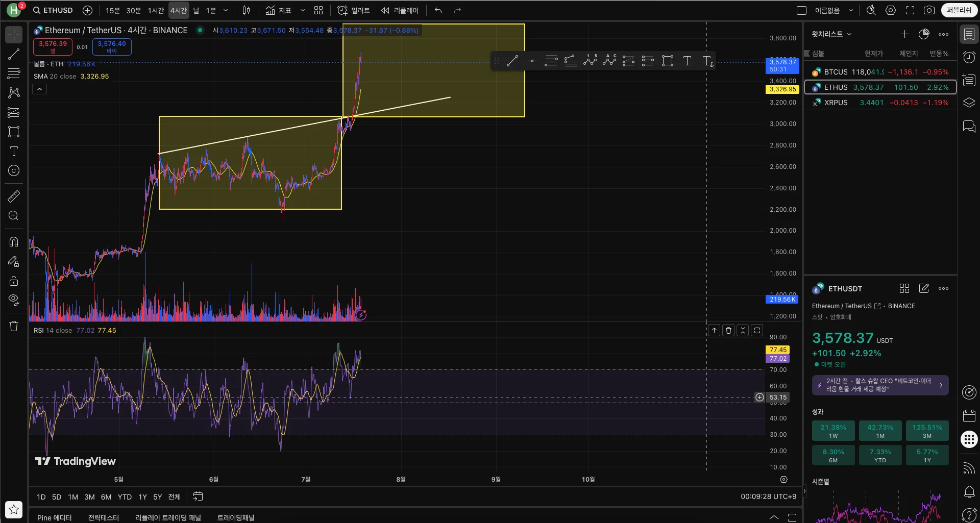Select the trend line tool in left toolbar

(x=14, y=54)
